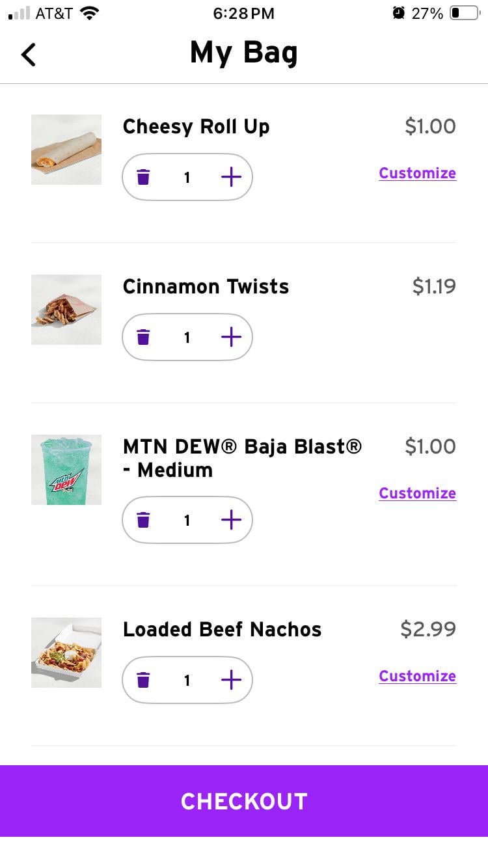Tap the Cinnamon Twists item title
The width and height of the screenshot is (488, 868).
pos(206,286)
